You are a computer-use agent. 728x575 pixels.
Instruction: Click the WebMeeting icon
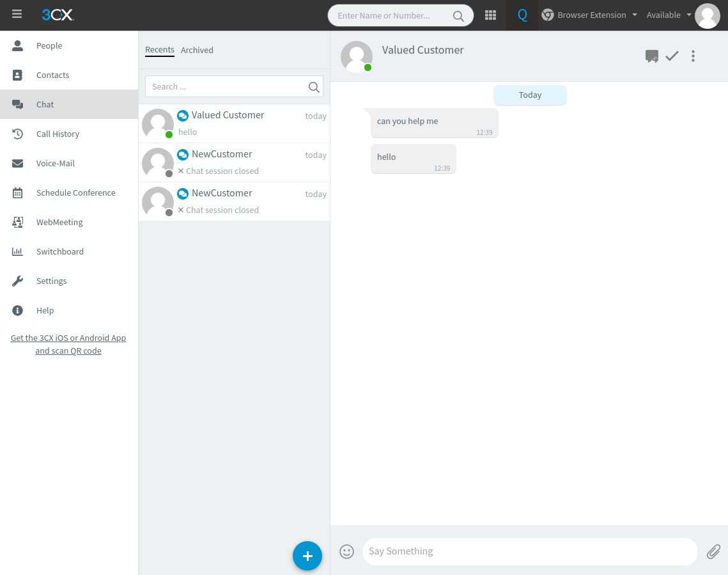tap(18, 222)
